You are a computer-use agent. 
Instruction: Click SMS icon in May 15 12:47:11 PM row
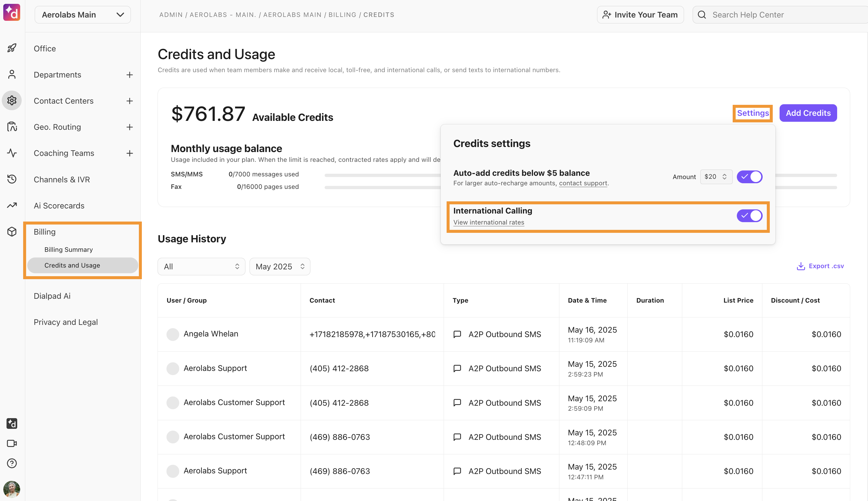click(457, 471)
